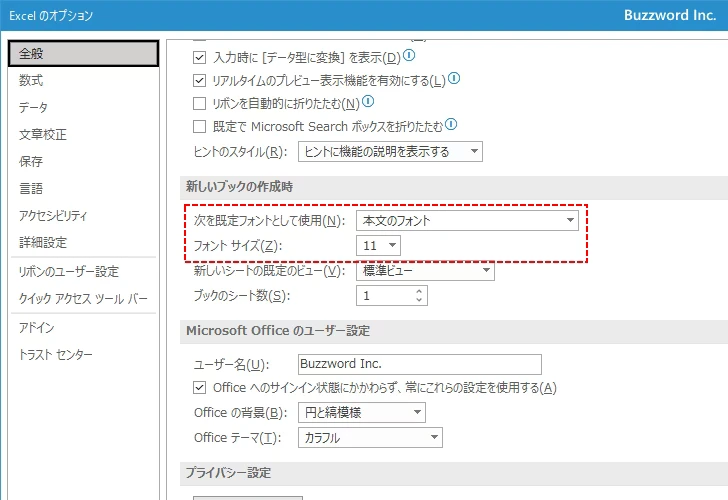Decrease ブックのシート数 with down arrow
This screenshot has width=728, height=500.
(x=419, y=300)
